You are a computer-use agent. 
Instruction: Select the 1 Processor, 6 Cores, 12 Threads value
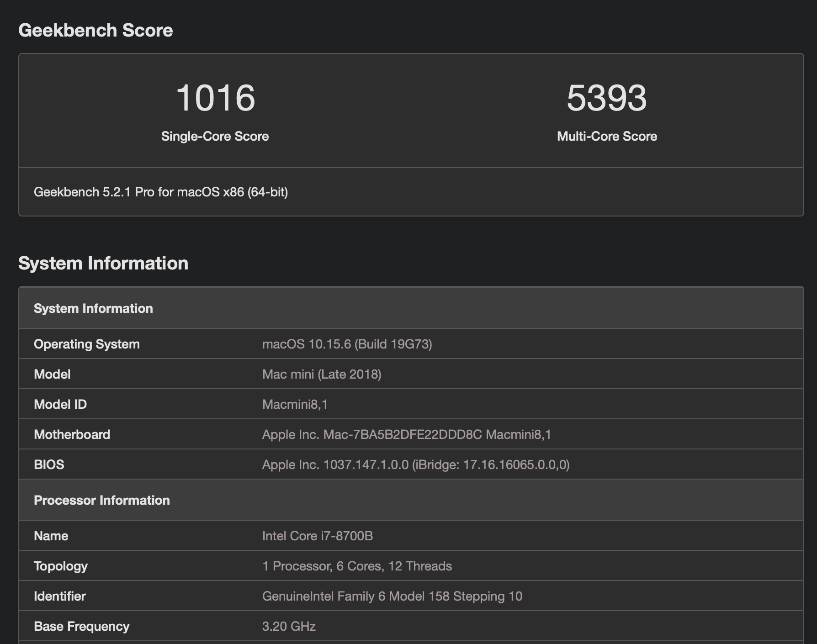click(x=357, y=566)
